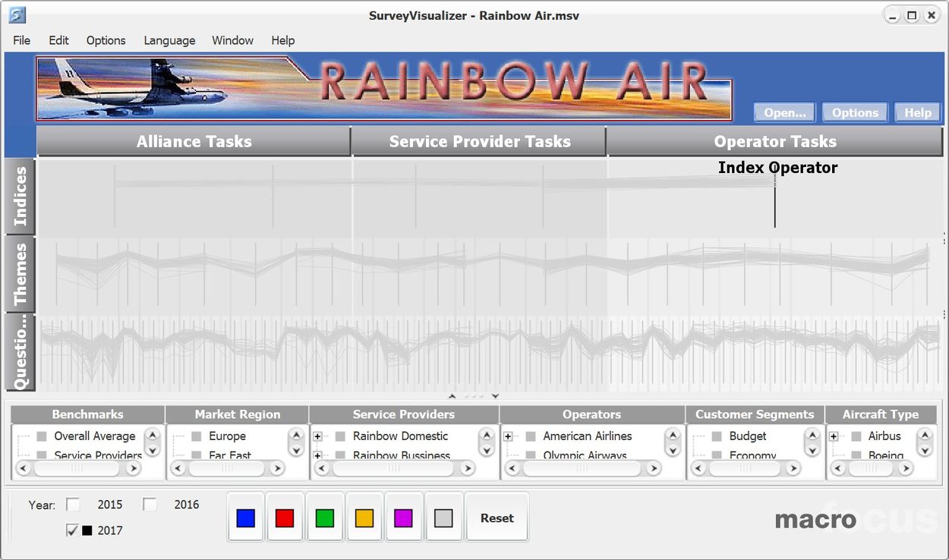The height and width of the screenshot is (560, 949).
Task: Switch to the Themes side tab
Action: tap(20, 274)
